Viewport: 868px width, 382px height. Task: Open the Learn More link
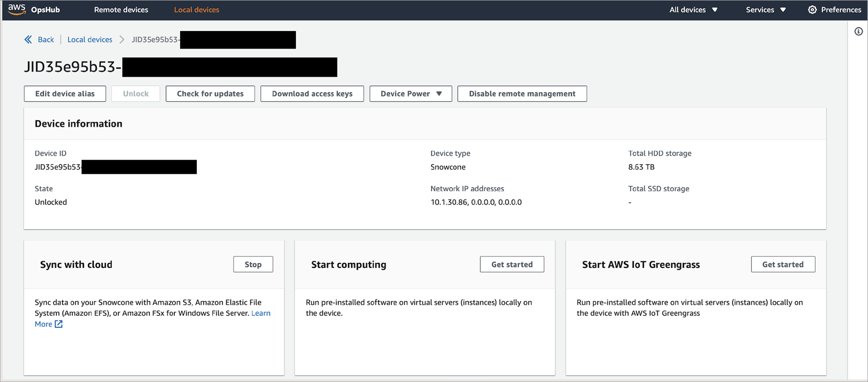261,313
